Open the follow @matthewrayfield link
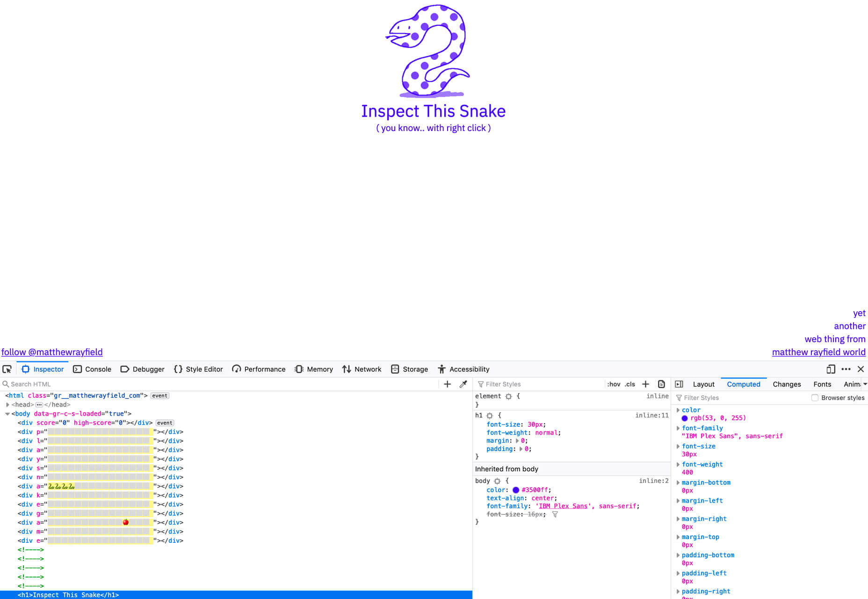This screenshot has height=599, width=868. [x=52, y=352]
